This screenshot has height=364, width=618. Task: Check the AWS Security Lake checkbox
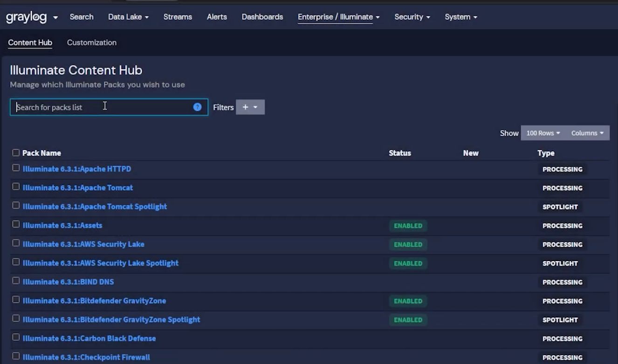(x=16, y=243)
